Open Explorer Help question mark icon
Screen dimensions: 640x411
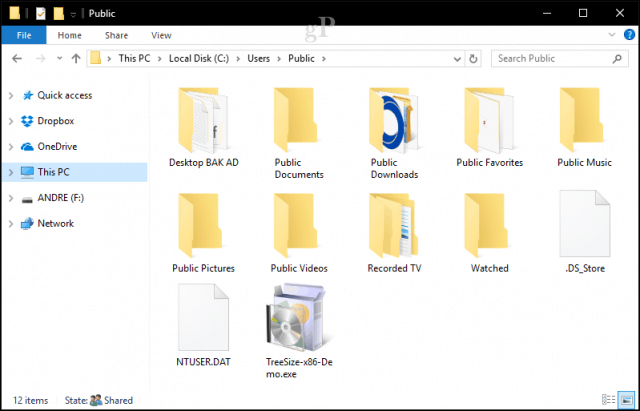coord(629,35)
